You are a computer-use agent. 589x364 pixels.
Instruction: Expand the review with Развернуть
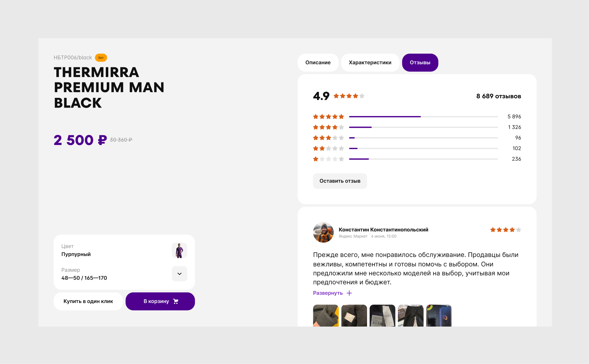(328, 293)
